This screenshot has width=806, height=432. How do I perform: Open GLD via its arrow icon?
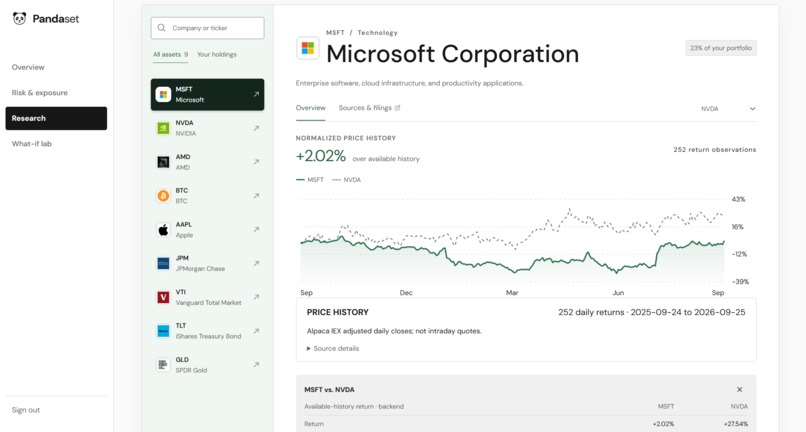pos(256,365)
